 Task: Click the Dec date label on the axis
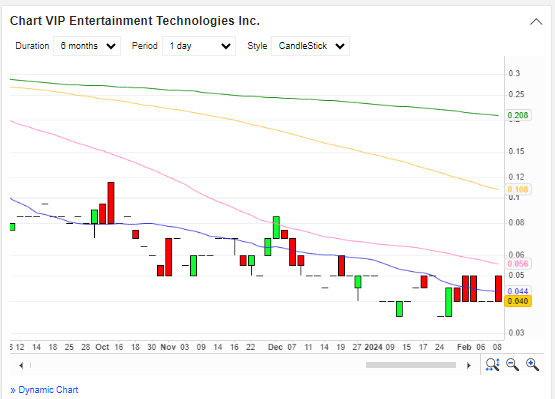pos(275,347)
